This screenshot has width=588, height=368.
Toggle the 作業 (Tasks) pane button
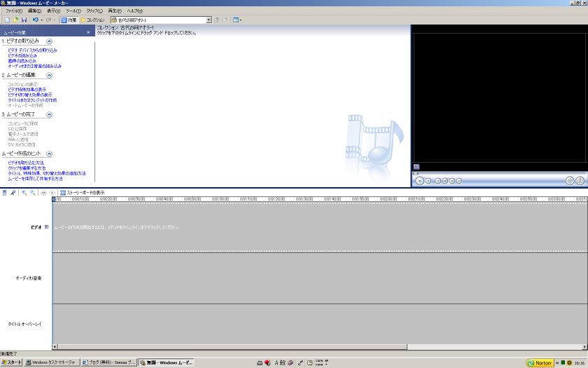coord(69,20)
